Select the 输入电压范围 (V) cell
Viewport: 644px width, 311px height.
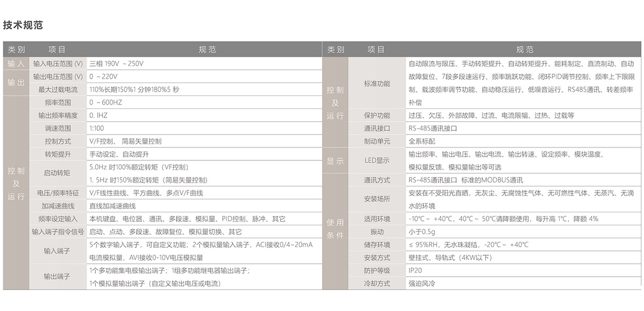[x=58, y=63]
